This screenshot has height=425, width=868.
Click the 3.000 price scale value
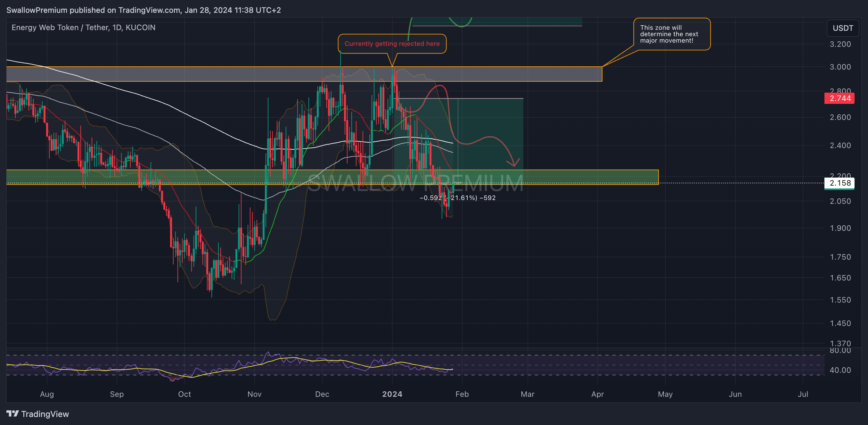coord(840,67)
